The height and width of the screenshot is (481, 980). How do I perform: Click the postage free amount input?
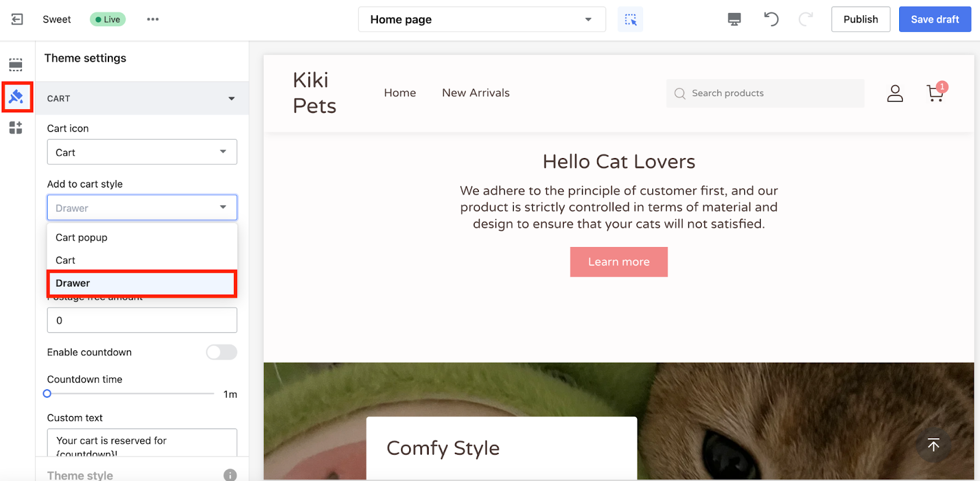[x=142, y=320]
